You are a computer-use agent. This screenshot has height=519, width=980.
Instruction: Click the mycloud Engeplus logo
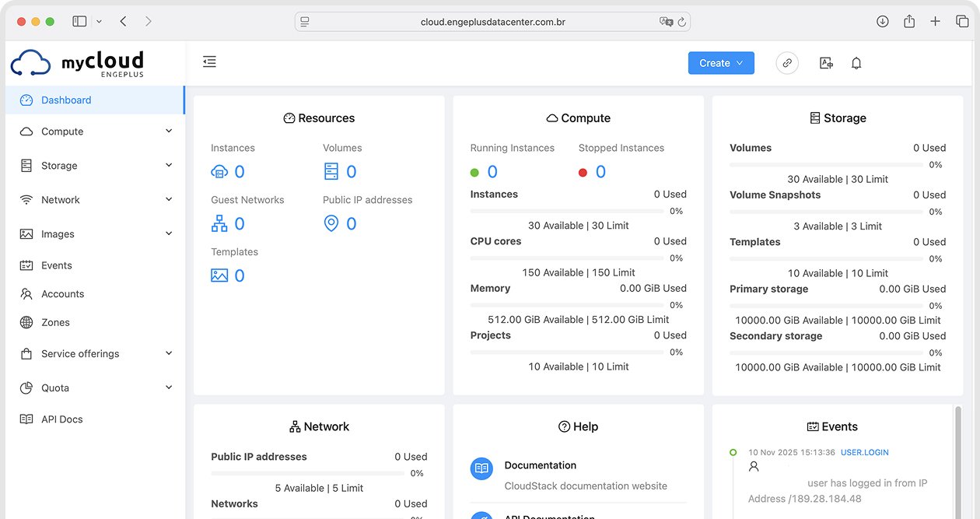(78, 63)
